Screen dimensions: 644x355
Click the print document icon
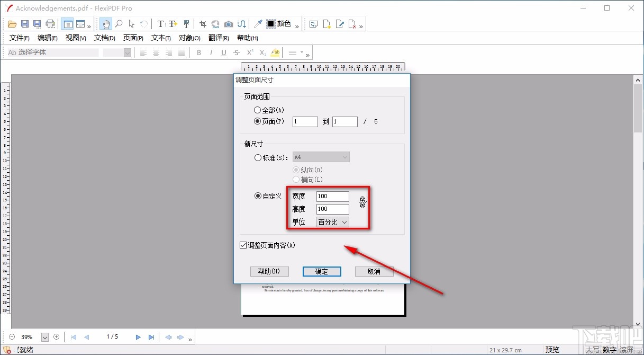click(x=50, y=23)
